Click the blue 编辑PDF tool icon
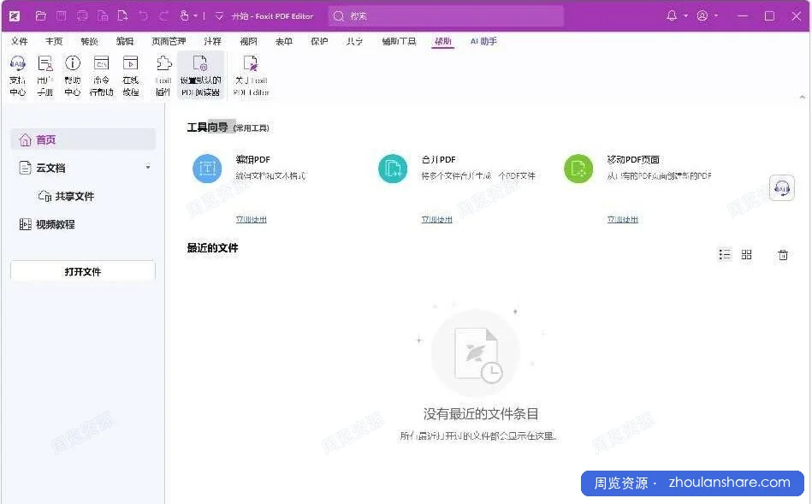The height and width of the screenshot is (504, 812). [207, 169]
